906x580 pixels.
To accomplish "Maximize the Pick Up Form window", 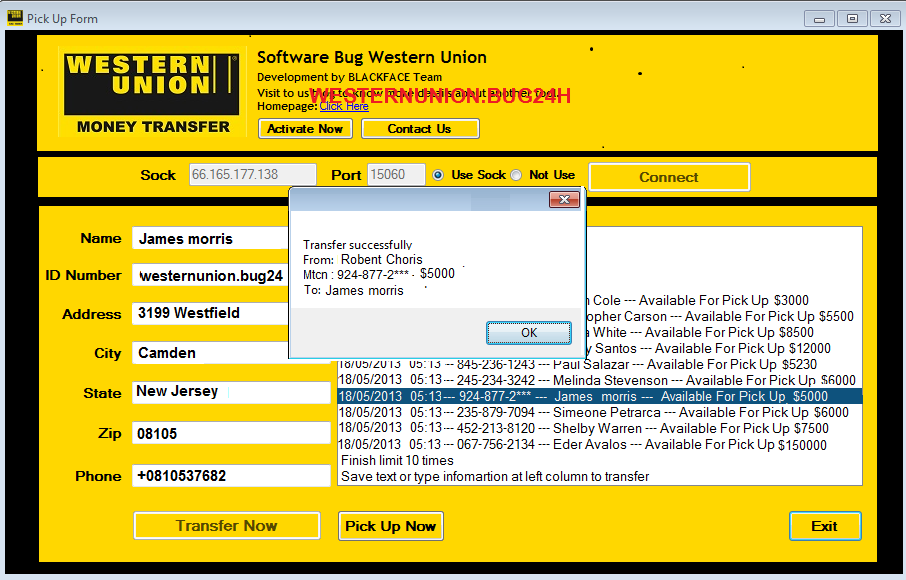I will click(852, 18).
